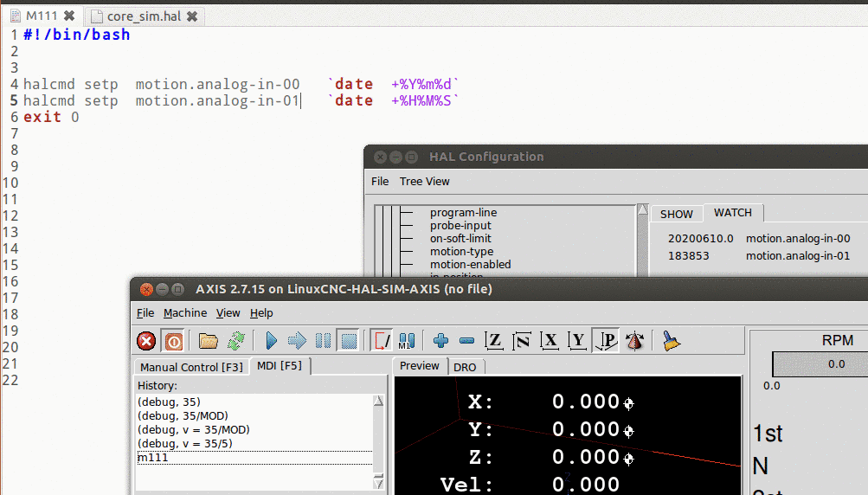The image size is (868, 495).
Task: Reload the current file with green arrows icon
Action: 235,341
